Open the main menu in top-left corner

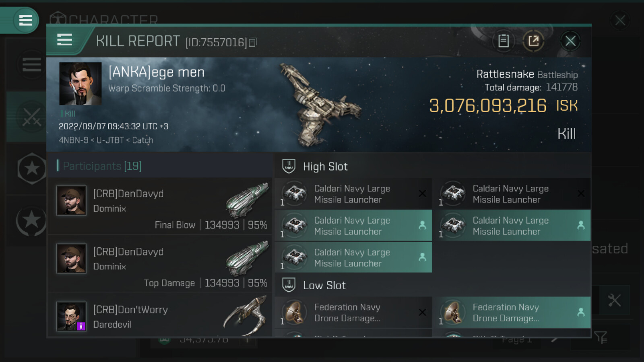pyautogui.click(x=25, y=20)
